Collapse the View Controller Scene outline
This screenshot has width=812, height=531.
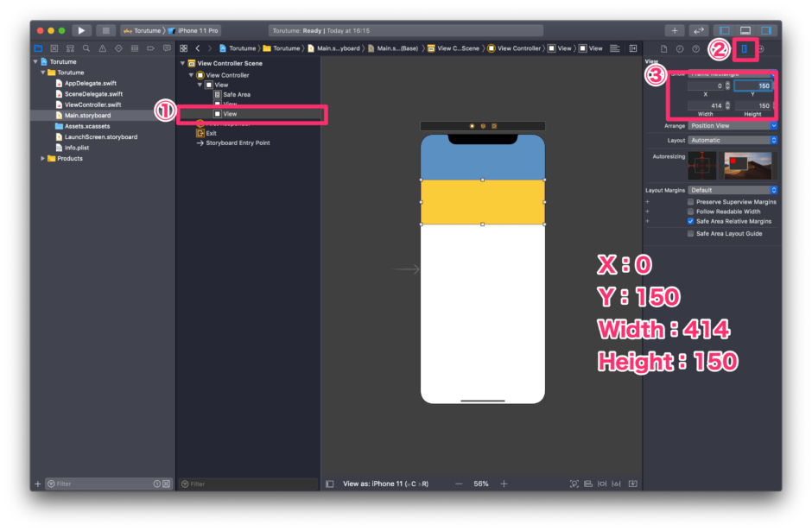tap(181, 61)
